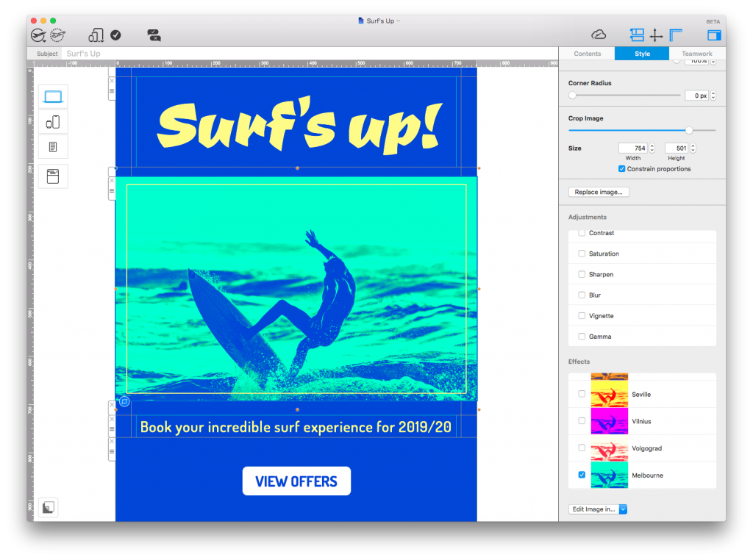Toggle the rulers icon in toolbar
Image resolution: width=753 pixels, height=560 pixels.
pos(676,35)
